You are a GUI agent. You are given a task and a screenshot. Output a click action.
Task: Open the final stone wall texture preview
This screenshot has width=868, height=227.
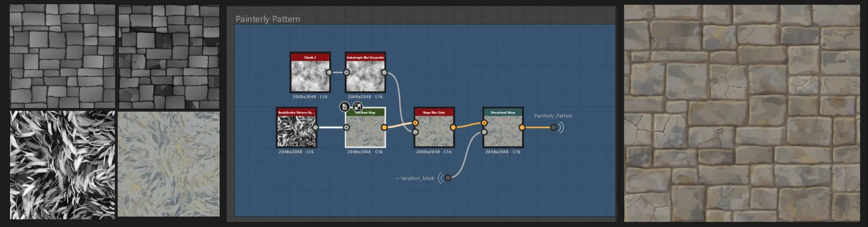[742, 113]
